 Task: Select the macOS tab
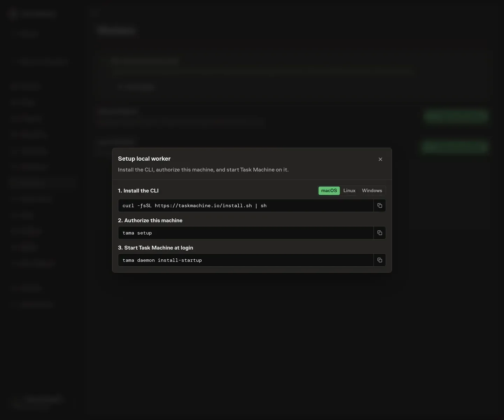point(329,191)
